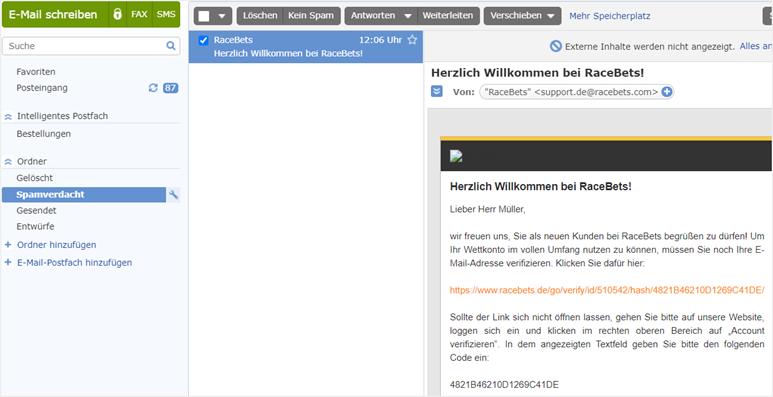Click the E-Mail schreiben button
Screen dimensions: 773x397
tap(55, 15)
